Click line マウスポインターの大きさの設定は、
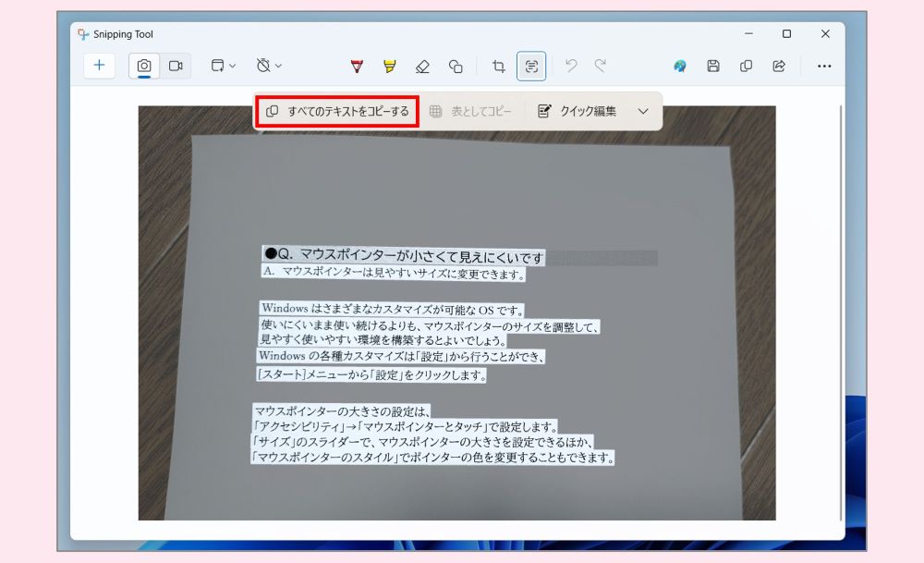The width and height of the screenshot is (924, 563). pos(343,410)
